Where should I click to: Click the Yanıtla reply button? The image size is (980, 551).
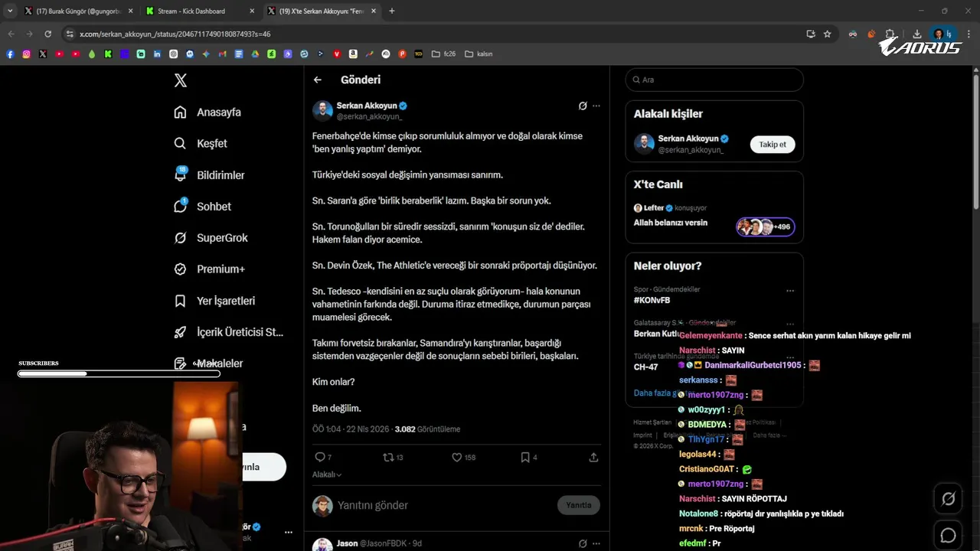(x=578, y=505)
